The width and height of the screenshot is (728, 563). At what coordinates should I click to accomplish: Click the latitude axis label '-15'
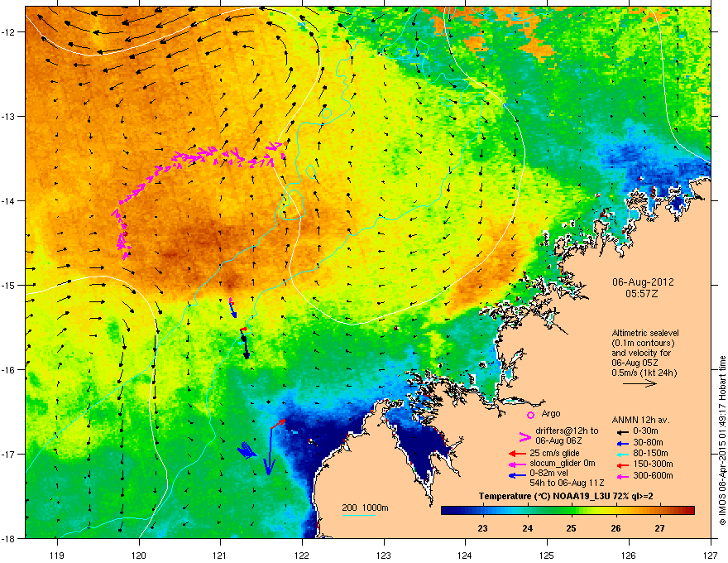8,285
